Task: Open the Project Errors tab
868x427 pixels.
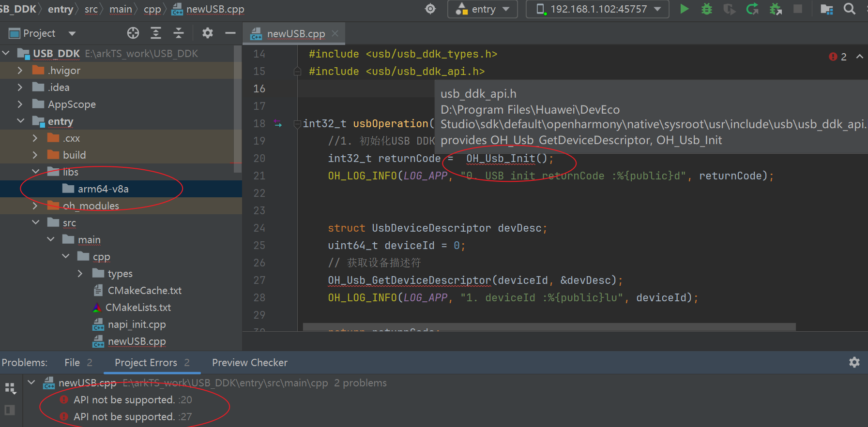Action: (x=152, y=362)
